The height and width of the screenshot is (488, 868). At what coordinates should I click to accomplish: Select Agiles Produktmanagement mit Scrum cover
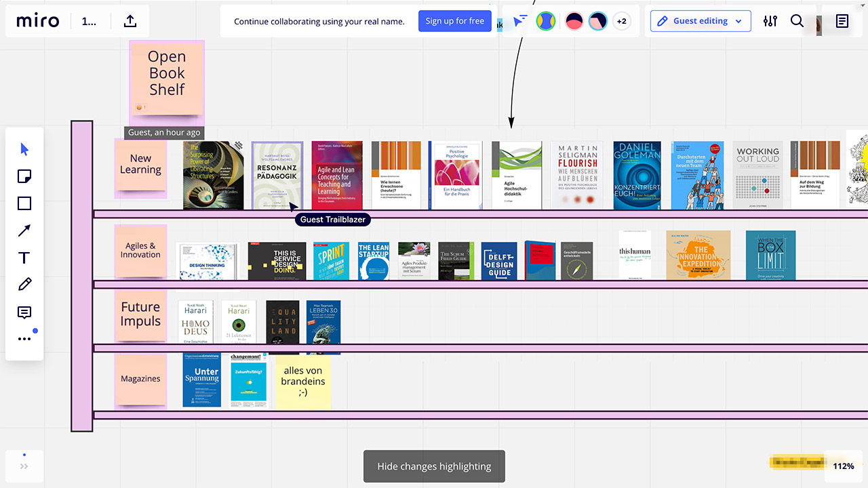[x=414, y=262]
